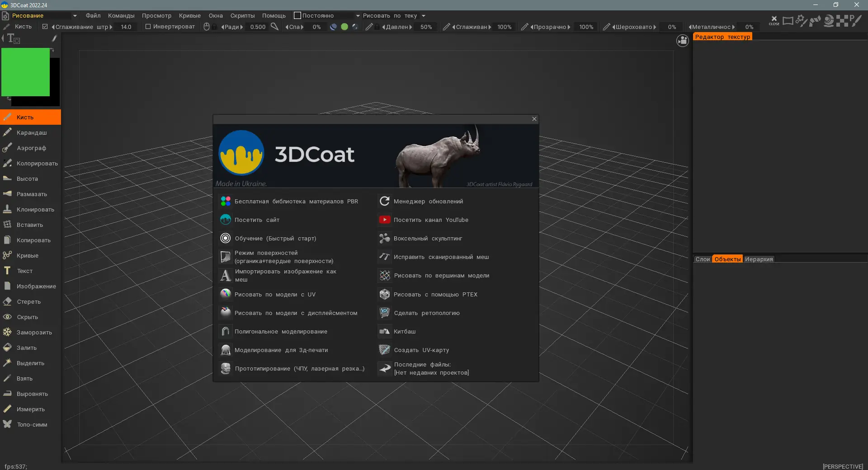This screenshot has height=470, width=868.
Task: Click the YouTube channel icon
Action: [x=384, y=220]
